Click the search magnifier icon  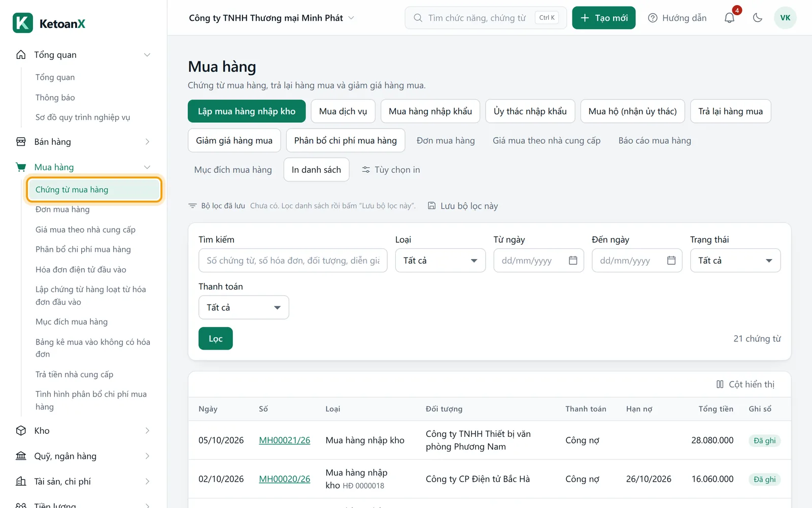click(x=418, y=18)
